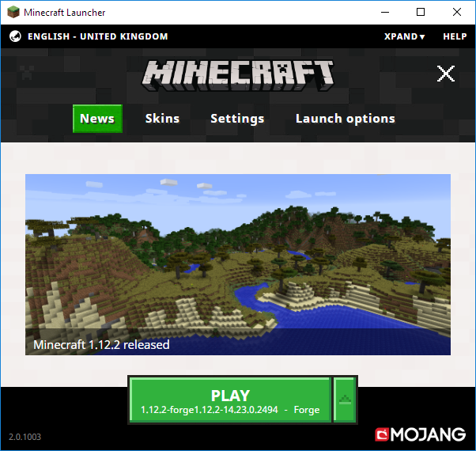The image size is (476, 451).
Task: Click the launcher version 2.0.1003 text
Action: (x=25, y=437)
